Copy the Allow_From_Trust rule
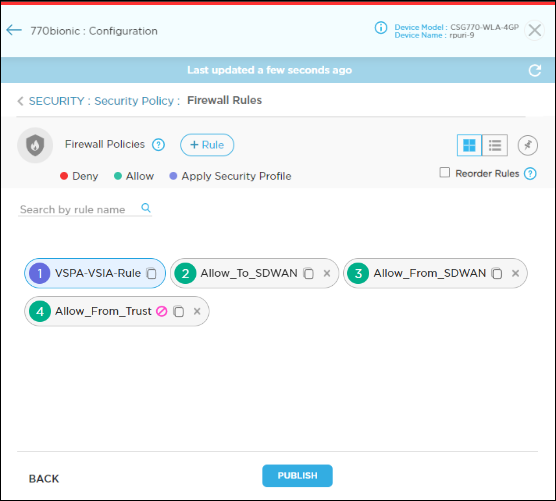 click(x=179, y=311)
